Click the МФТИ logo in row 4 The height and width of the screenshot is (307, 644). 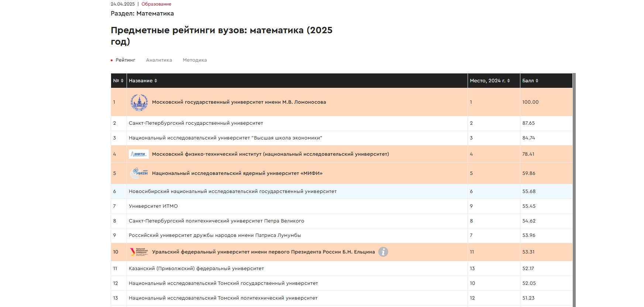coord(139,154)
